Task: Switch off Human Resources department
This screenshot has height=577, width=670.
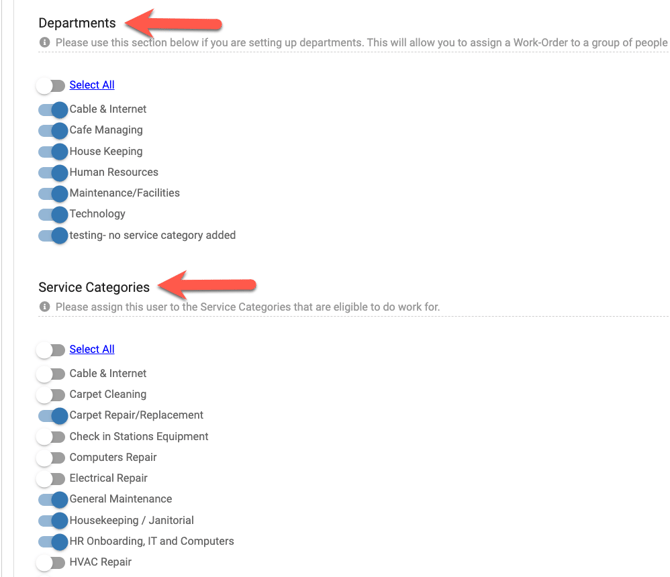Action: 53,173
